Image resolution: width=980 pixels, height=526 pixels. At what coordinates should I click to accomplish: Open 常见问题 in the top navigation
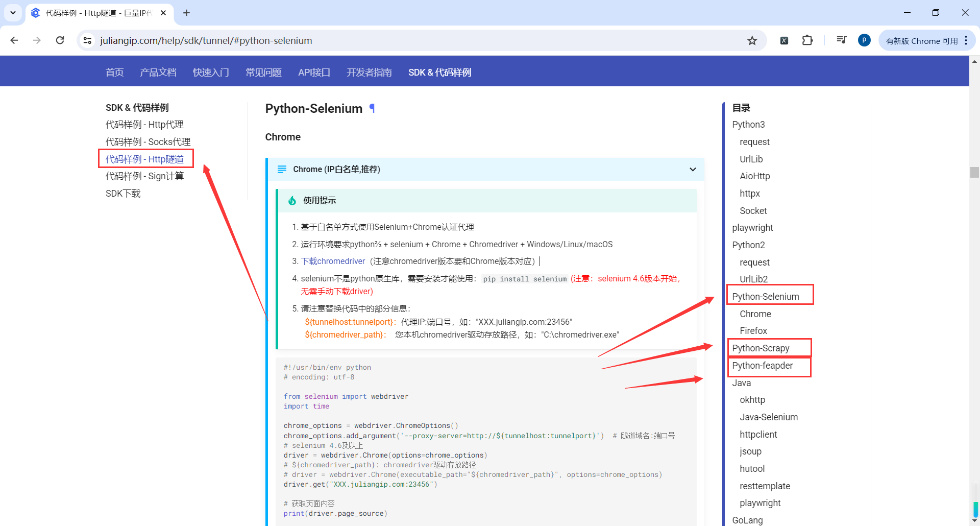tap(263, 73)
